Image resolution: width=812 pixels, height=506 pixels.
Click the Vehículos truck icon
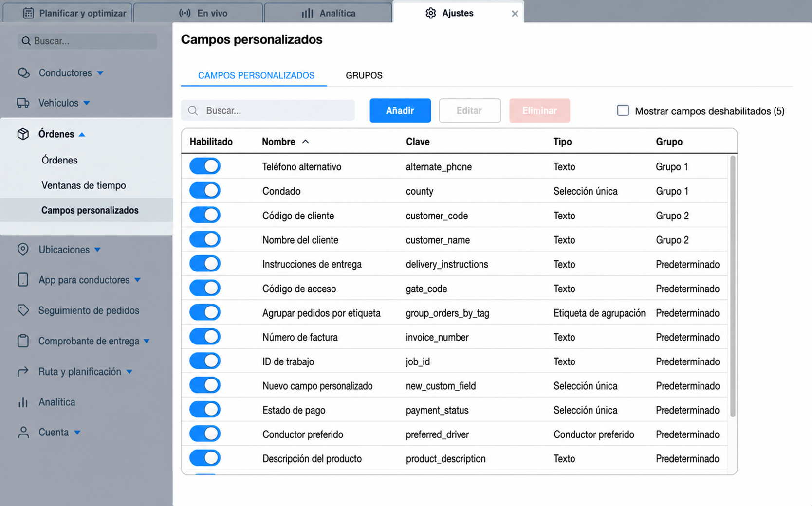tap(23, 103)
